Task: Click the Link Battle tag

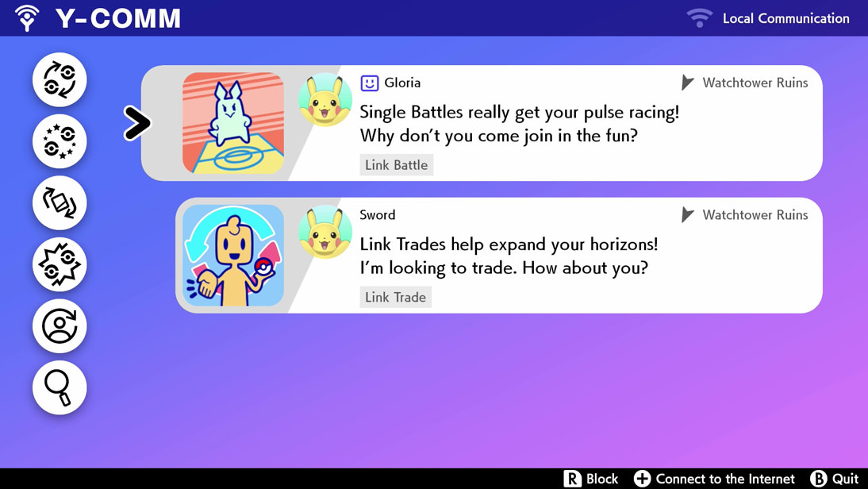Action: [x=397, y=165]
